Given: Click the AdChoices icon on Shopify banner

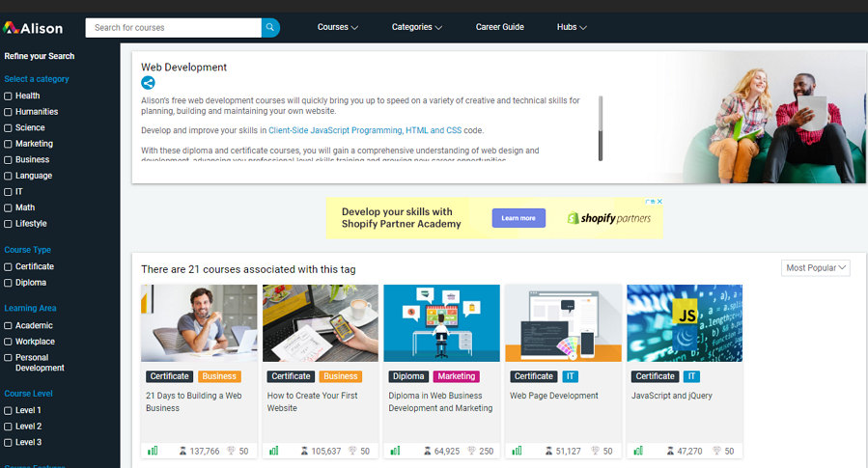Looking at the screenshot, I should (651, 202).
